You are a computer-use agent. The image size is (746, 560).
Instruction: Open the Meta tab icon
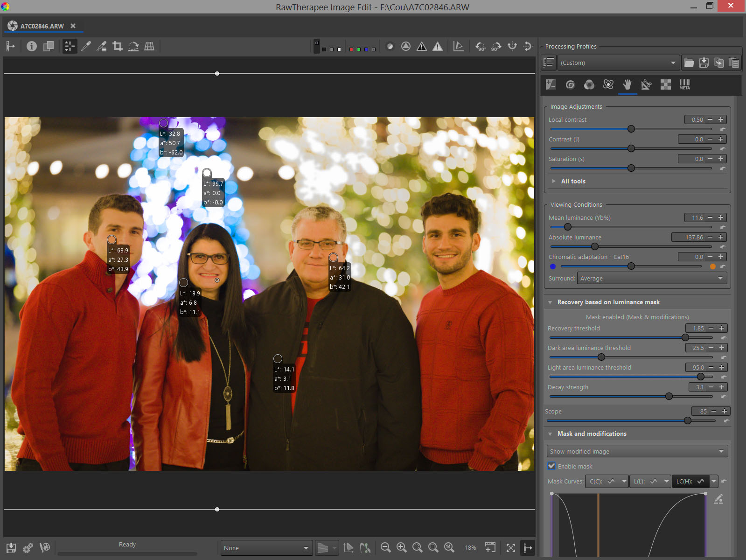coord(684,84)
